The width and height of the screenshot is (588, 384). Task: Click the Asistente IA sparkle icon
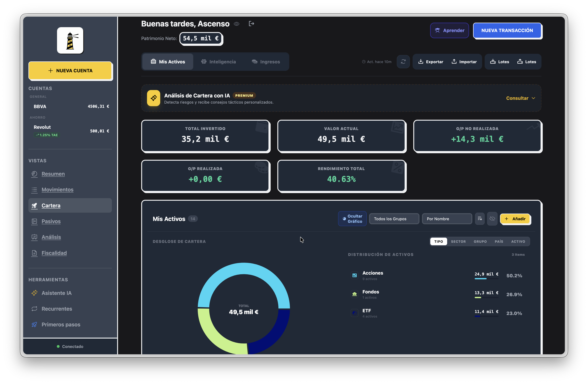(x=34, y=293)
